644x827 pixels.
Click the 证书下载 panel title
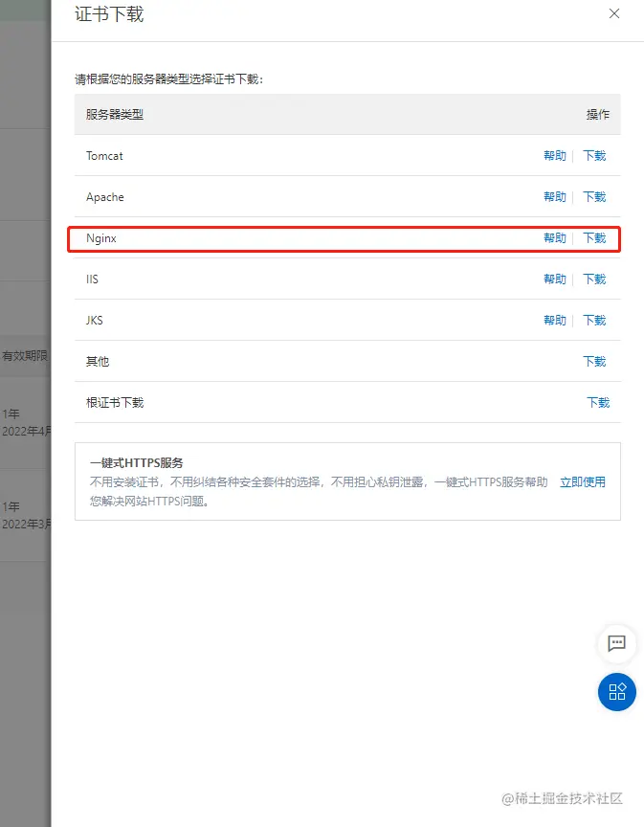coord(109,14)
